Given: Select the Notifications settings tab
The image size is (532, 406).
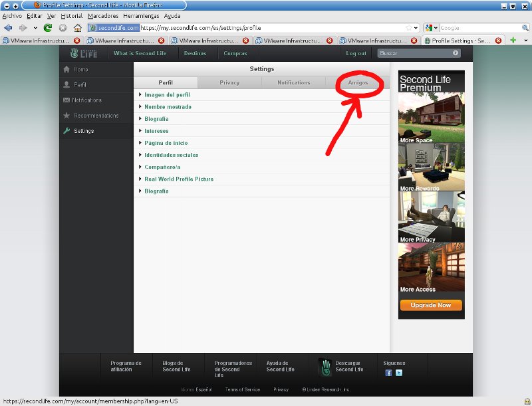Looking at the screenshot, I should tap(293, 82).
